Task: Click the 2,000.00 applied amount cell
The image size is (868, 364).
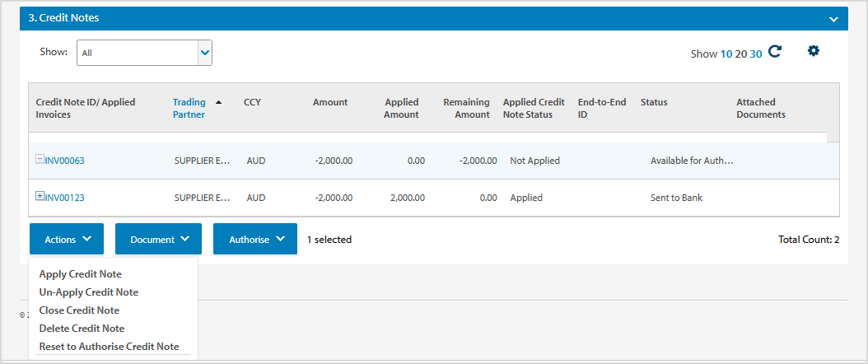Action: (x=408, y=198)
